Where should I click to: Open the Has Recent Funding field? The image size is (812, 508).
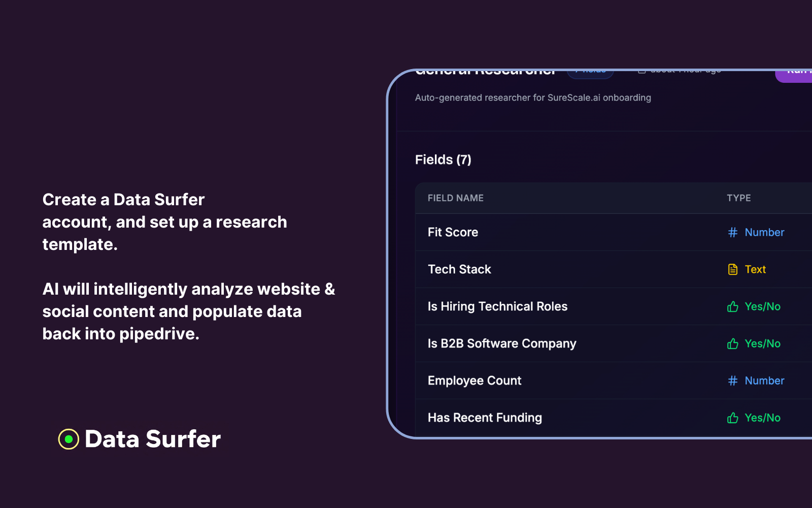pyautogui.click(x=485, y=418)
